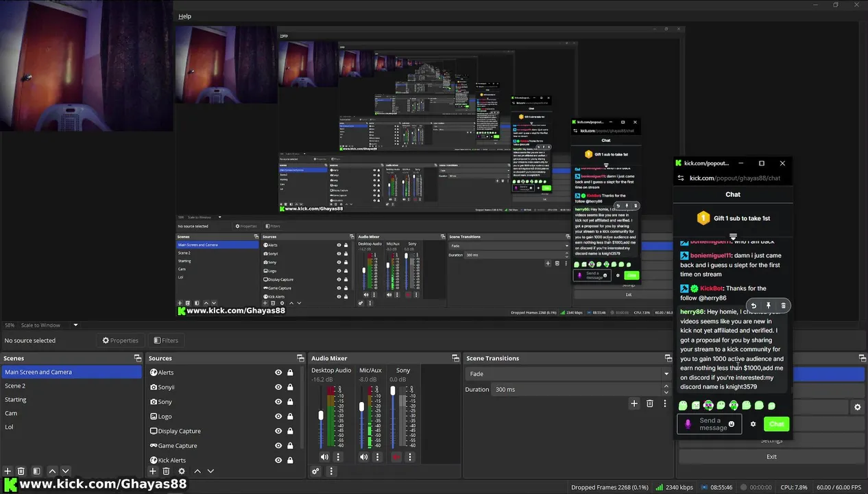Image resolution: width=868 pixels, height=494 pixels.
Task: Click the Send a message input field
Action: [x=710, y=424]
